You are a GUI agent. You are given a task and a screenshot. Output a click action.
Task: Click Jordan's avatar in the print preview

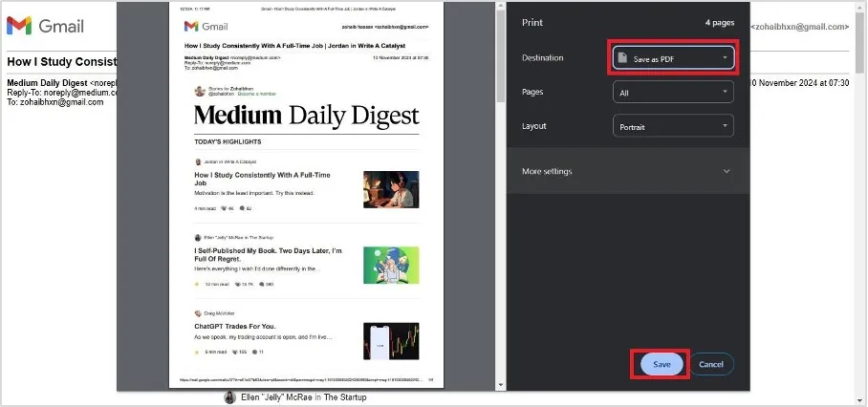[x=198, y=162]
